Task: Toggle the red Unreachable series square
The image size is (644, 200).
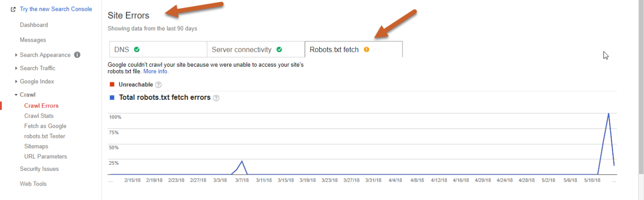Action: (x=112, y=85)
